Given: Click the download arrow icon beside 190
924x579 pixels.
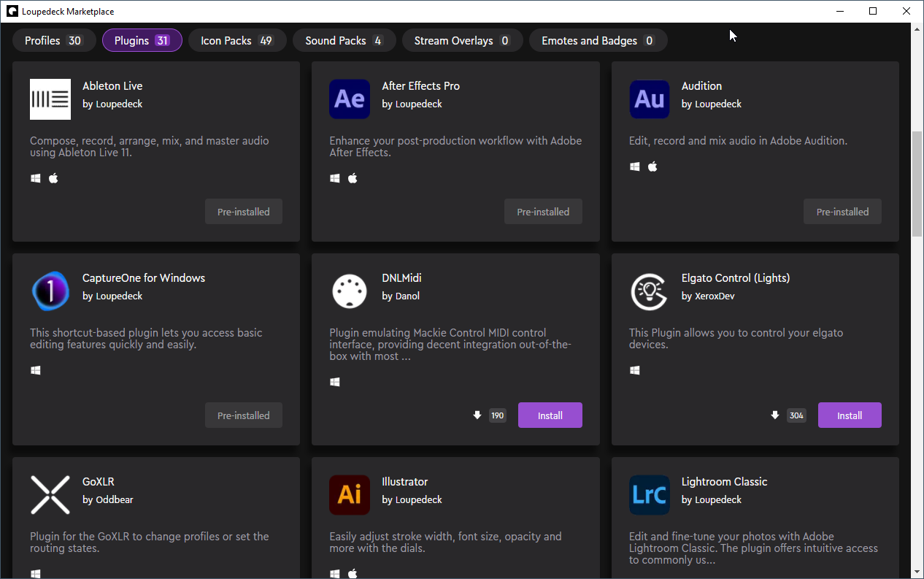Looking at the screenshot, I should tap(477, 415).
